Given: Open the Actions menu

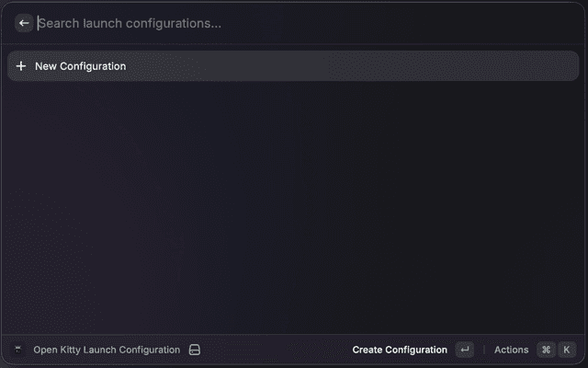Looking at the screenshot, I should coord(511,350).
